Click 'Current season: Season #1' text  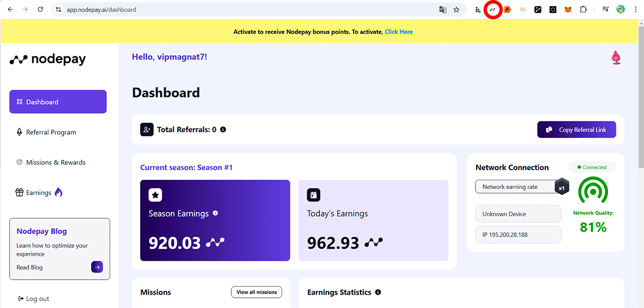tap(186, 167)
